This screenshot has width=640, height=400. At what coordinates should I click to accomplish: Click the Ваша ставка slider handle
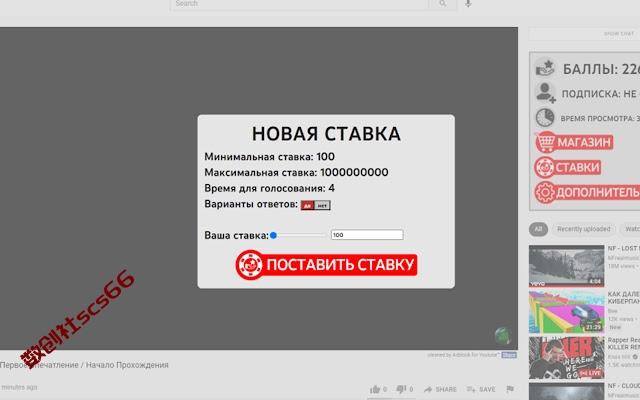click(273, 235)
